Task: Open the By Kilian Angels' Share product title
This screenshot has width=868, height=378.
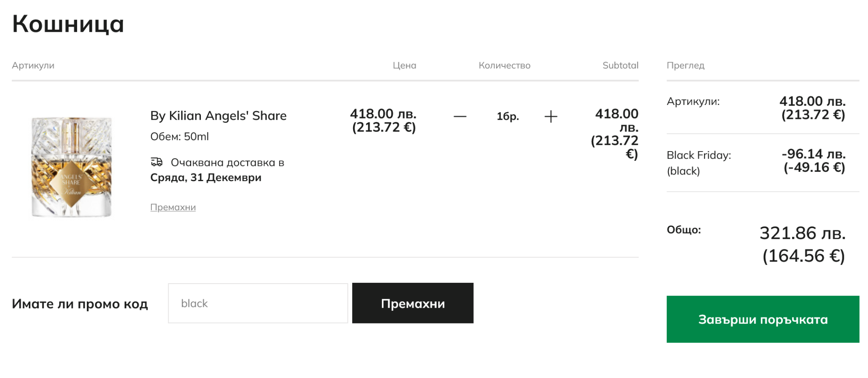Action: pos(218,116)
